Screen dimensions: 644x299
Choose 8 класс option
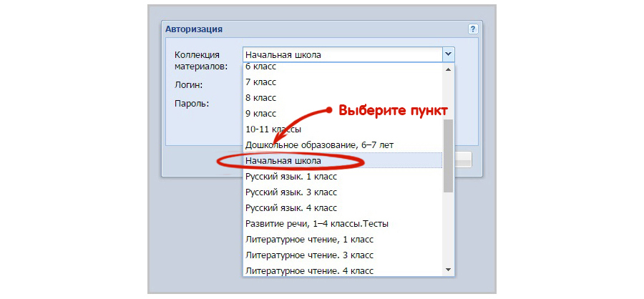[x=260, y=97]
